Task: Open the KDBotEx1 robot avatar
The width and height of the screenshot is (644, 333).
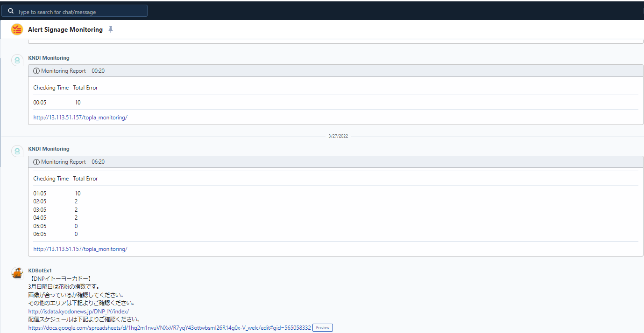Action: click(x=17, y=273)
